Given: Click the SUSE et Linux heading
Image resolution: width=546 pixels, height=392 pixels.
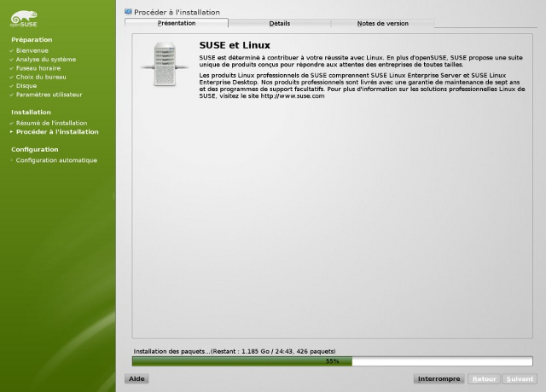Looking at the screenshot, I should [x=234, y=44].
